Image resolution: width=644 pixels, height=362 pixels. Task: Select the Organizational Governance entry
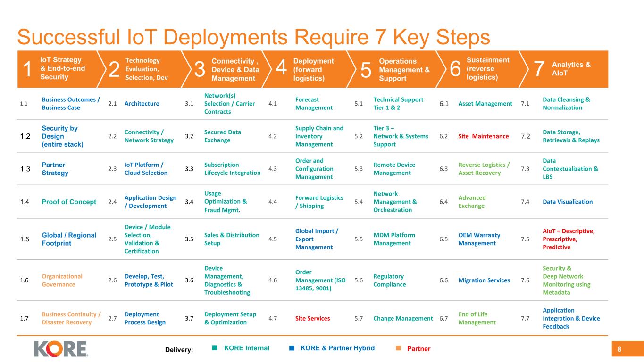[x=62, y=280]
